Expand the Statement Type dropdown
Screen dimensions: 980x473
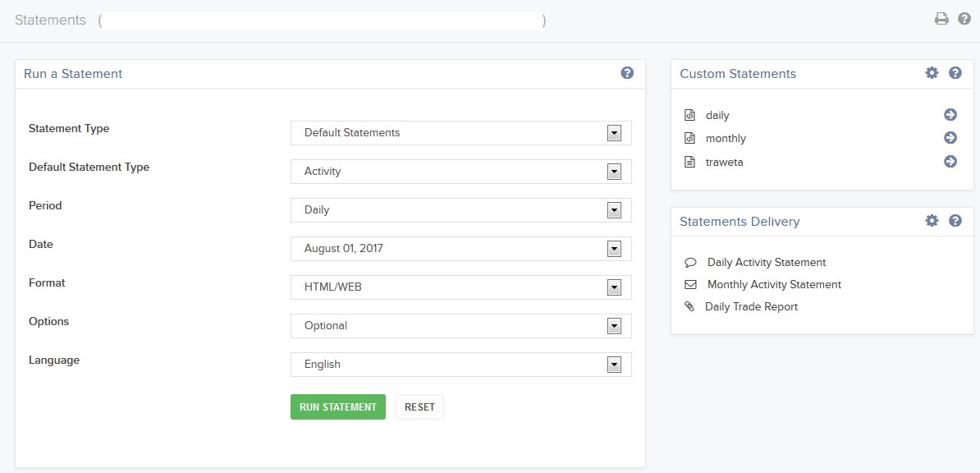coord(460,133)
